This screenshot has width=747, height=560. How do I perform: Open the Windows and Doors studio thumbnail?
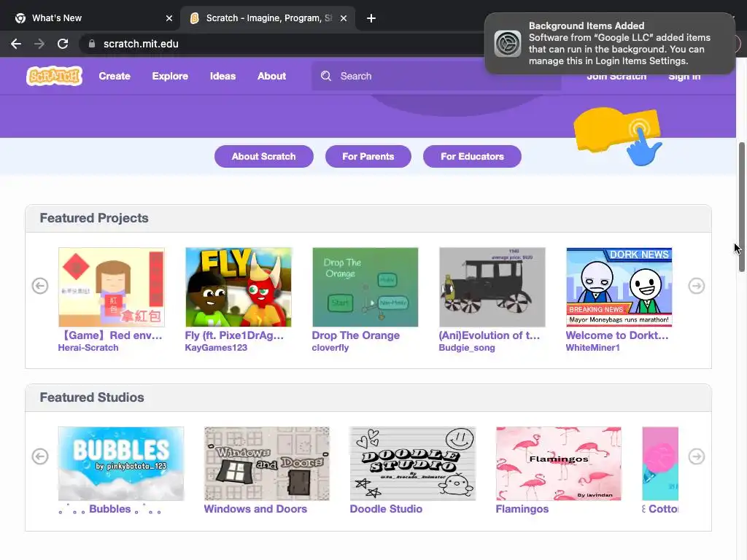tap(267, 463)
